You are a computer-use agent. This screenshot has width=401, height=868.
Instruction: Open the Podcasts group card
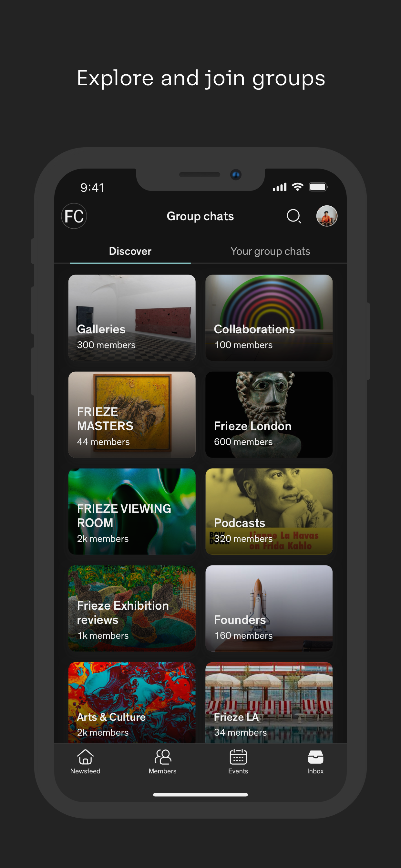click(x=269, y=512)
